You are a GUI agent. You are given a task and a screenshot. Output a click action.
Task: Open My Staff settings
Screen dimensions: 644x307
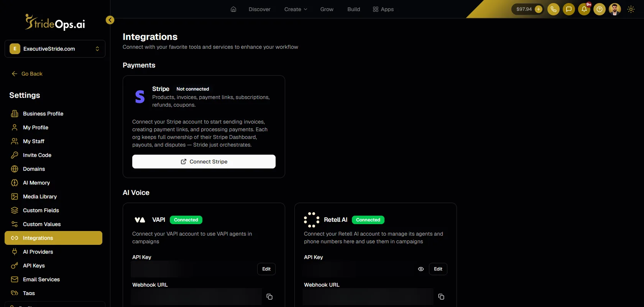point(53,141)
